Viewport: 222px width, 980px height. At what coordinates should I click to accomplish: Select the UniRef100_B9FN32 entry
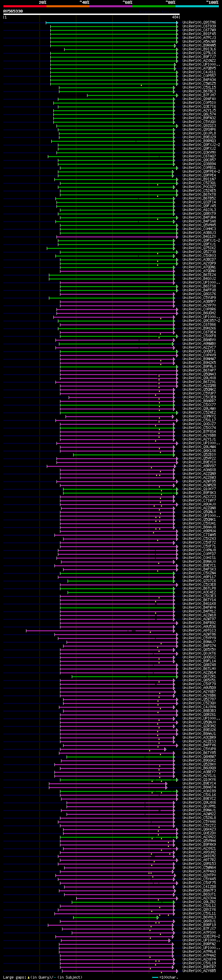pos(199,118)
